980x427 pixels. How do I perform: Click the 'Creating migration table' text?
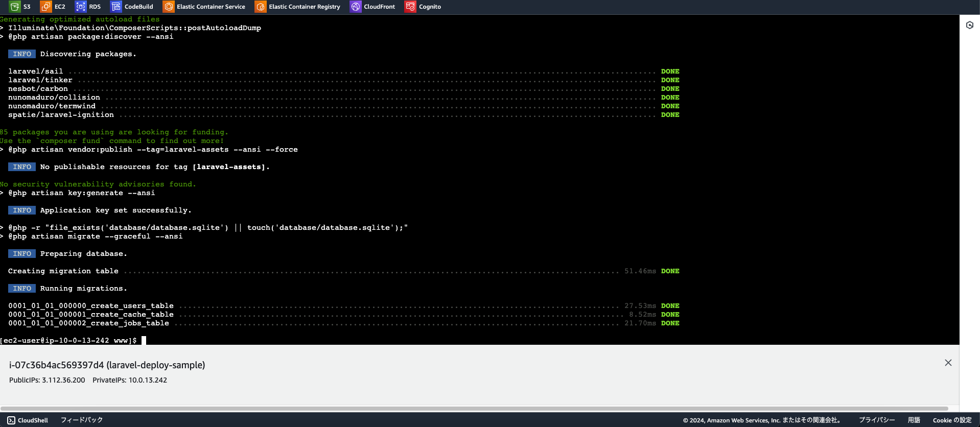(63, 271)
